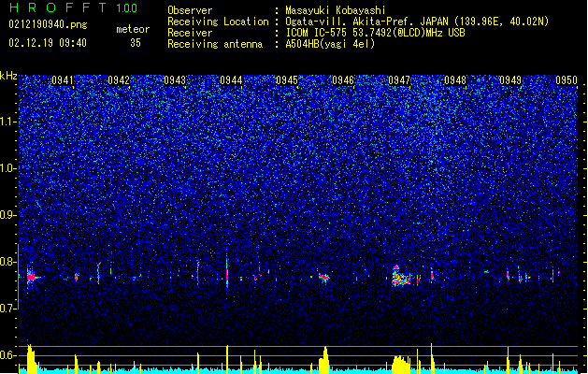Click the 0.6 kHz axis label

(x=8, y=355)
